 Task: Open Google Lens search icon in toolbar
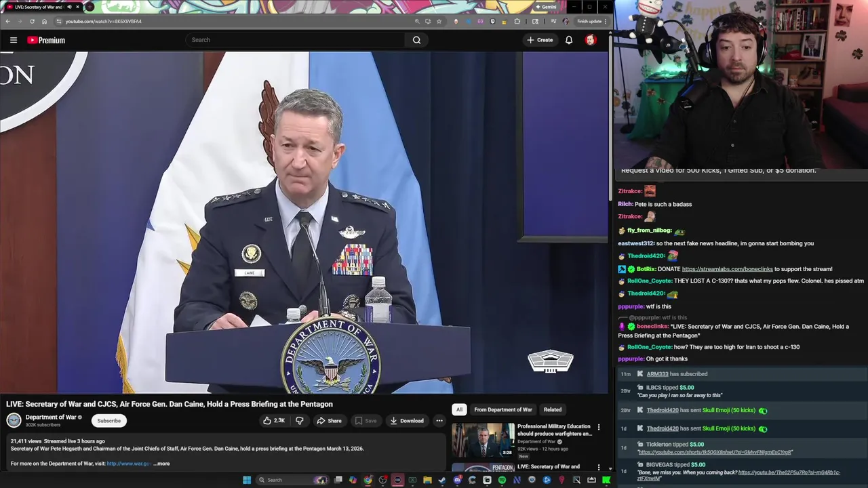pyautogui.click(x=535, y=21)
